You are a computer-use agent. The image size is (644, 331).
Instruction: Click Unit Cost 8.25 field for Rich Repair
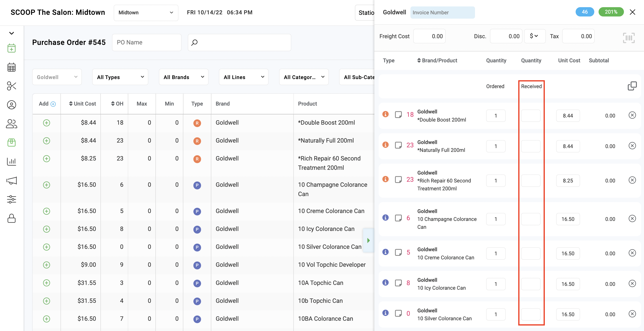click(568, 181)
